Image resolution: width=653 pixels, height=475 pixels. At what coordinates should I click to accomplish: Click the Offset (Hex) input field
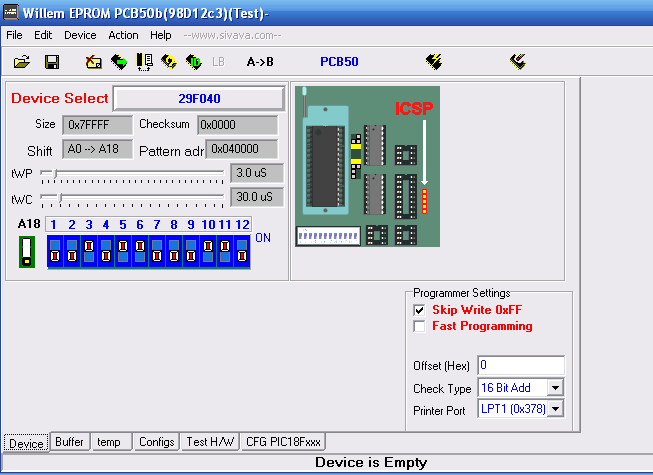click(520, 365)
